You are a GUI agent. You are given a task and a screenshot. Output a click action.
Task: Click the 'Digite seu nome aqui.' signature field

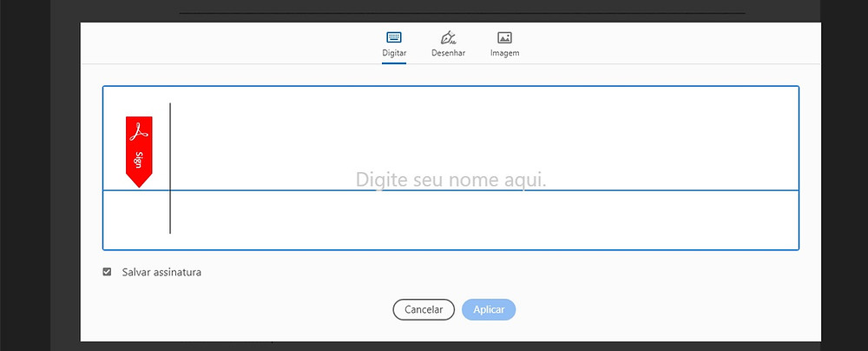coord(450,168)
